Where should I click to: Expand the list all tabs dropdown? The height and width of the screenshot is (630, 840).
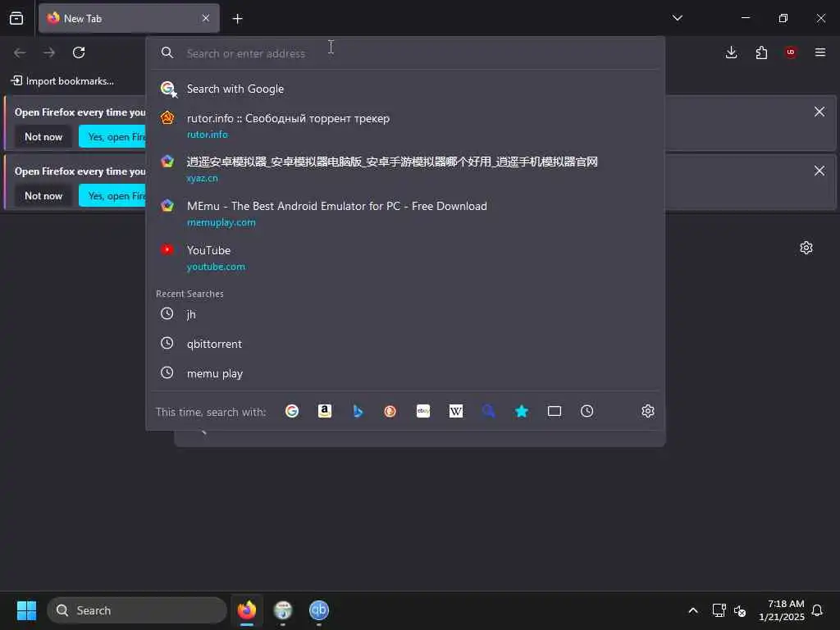[x=678, y=18]
